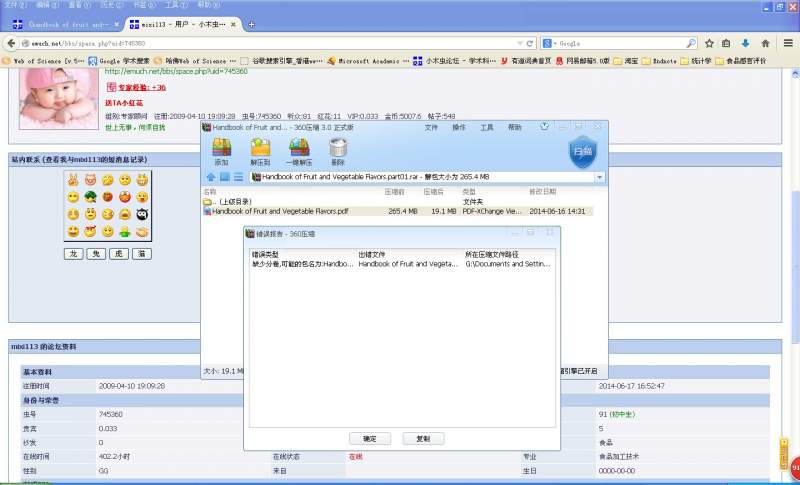This screenshot has width=800, height=485.
Task: Open the URL bar history dropdown arrow
Action: [520, 44]
